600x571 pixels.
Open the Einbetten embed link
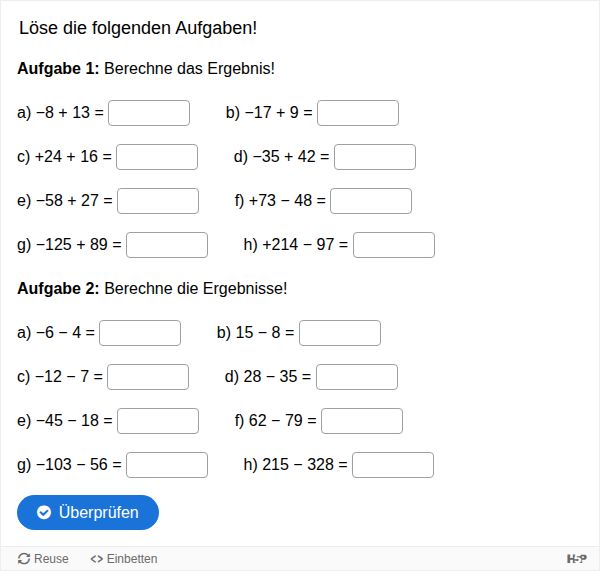[x=124, y=559]
